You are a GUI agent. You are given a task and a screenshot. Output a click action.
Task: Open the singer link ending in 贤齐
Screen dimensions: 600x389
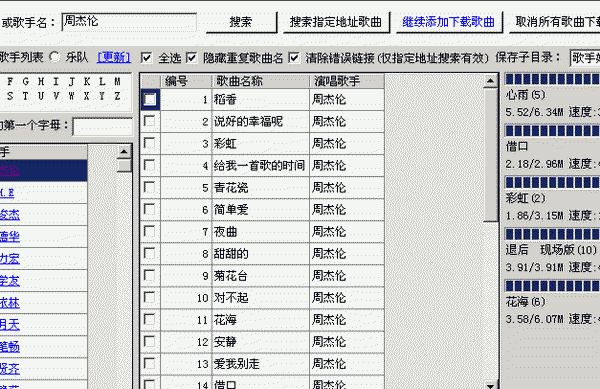coord(10,369)
